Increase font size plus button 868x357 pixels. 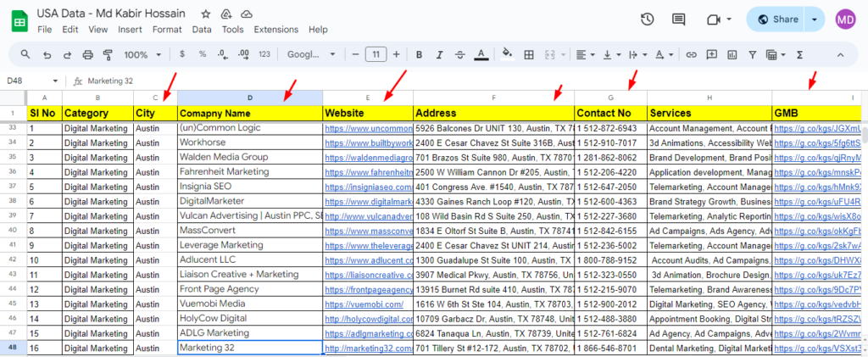pos(397,54)
